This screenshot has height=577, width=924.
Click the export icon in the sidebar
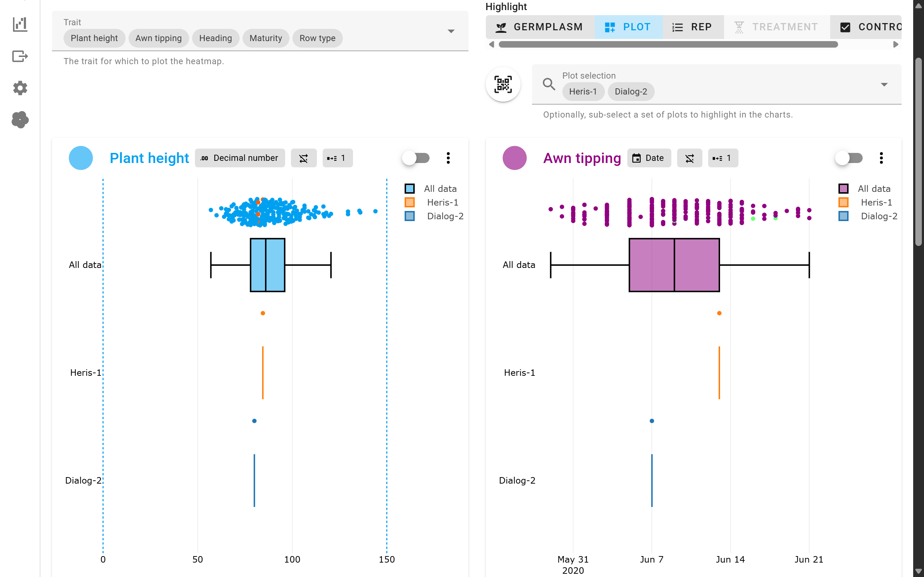pyautogui.click(x=19, y=56)
